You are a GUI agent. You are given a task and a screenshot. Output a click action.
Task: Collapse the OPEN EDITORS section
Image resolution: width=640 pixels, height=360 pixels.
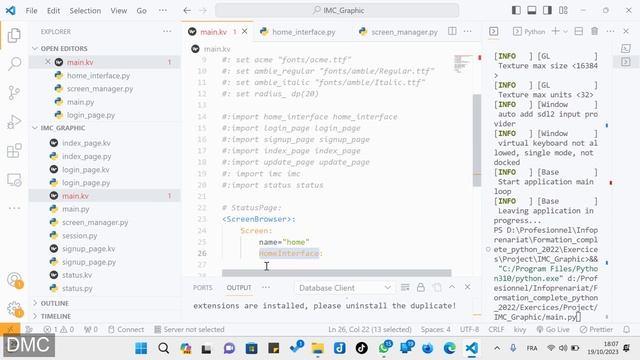(x=105, y=49)
